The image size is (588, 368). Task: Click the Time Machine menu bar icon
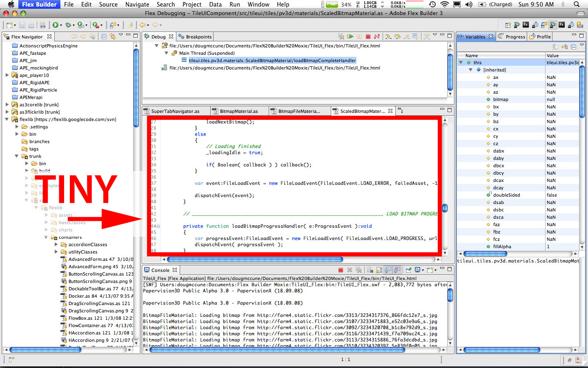click(432, 4)
